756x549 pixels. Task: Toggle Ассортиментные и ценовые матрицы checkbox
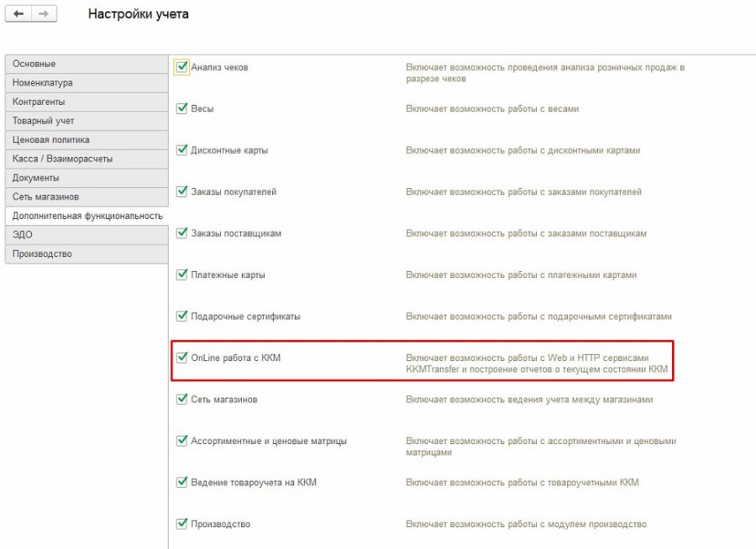[x=181, y=440]
